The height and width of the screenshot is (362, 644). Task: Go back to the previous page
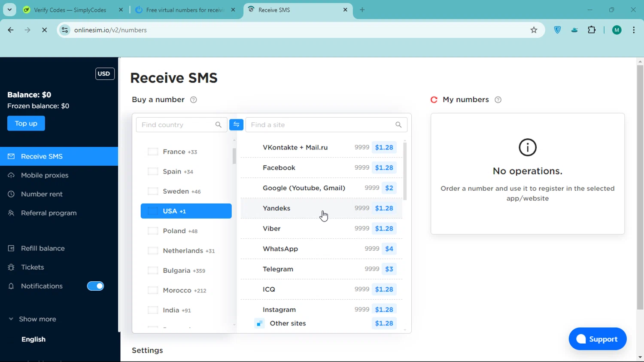tap(11, 30)
